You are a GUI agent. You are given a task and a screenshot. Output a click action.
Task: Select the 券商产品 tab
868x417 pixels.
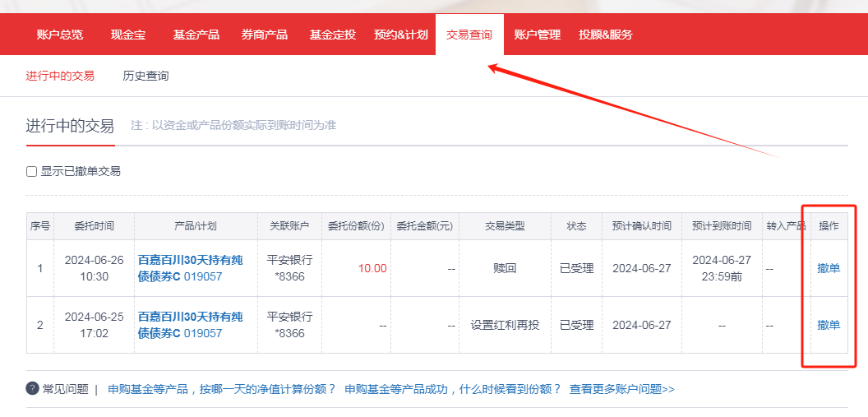(x=264, y=35)
